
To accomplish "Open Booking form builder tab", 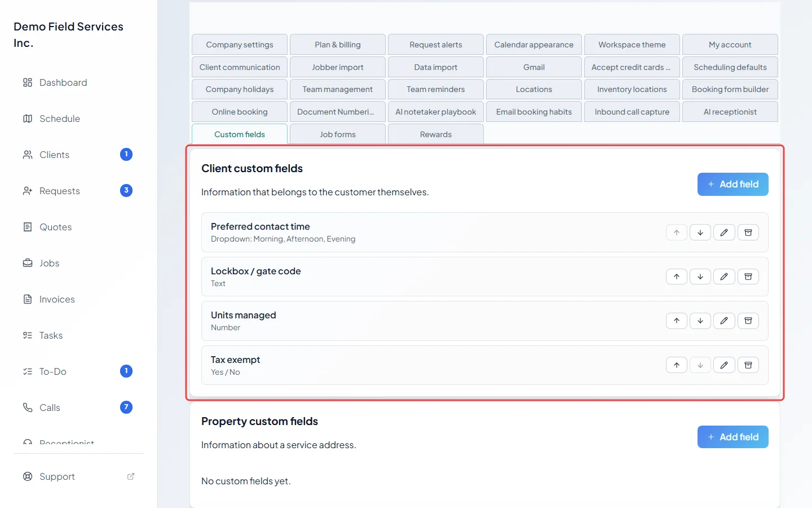I will pyautogui.click(x=730, y=89).
